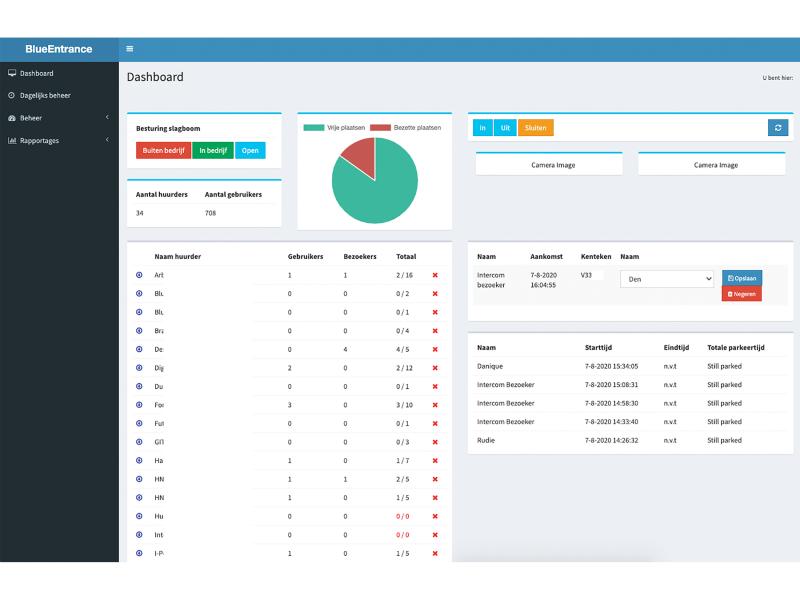800x600 pixels.
Task: Delete the Bra row with red X
Action: coord(435,331)
